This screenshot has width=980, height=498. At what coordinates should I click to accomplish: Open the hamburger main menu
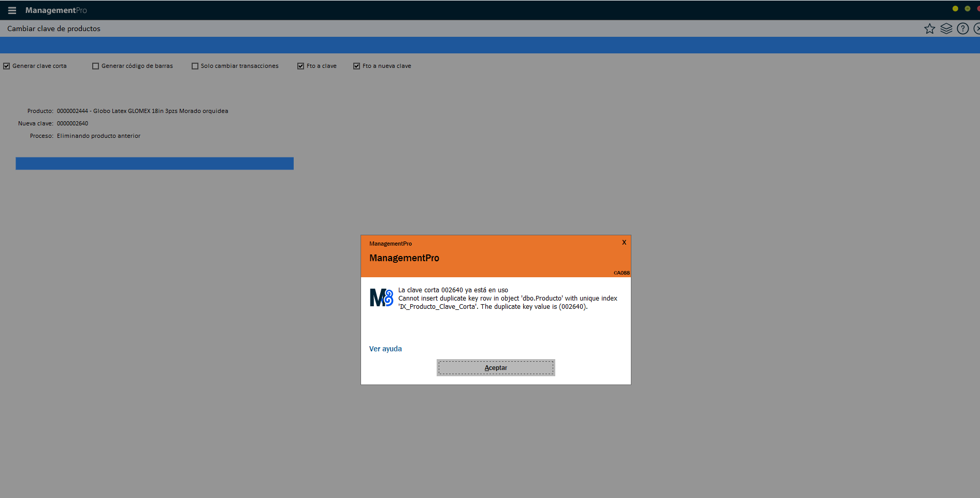coord(12,10)
